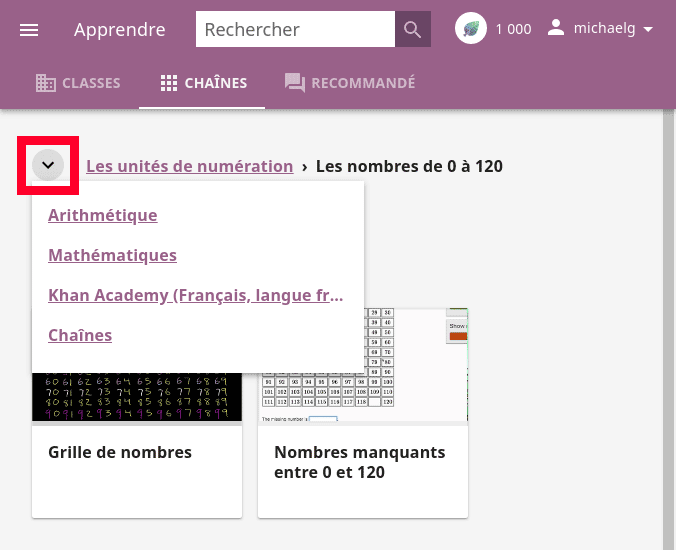Click the Chaînes grid icon

(169, 83)
